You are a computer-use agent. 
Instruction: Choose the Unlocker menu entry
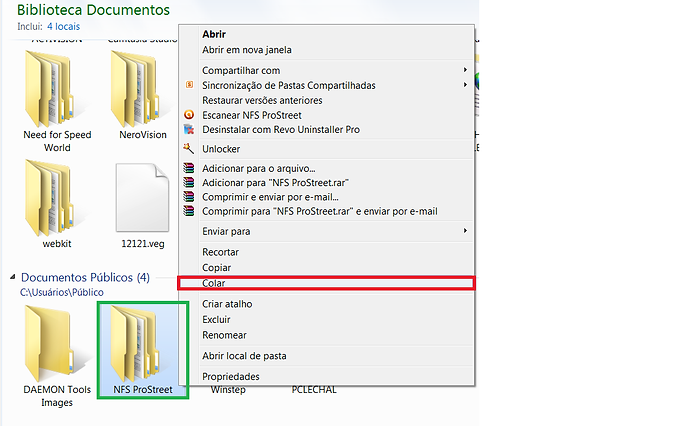click(x=221, y=149)
